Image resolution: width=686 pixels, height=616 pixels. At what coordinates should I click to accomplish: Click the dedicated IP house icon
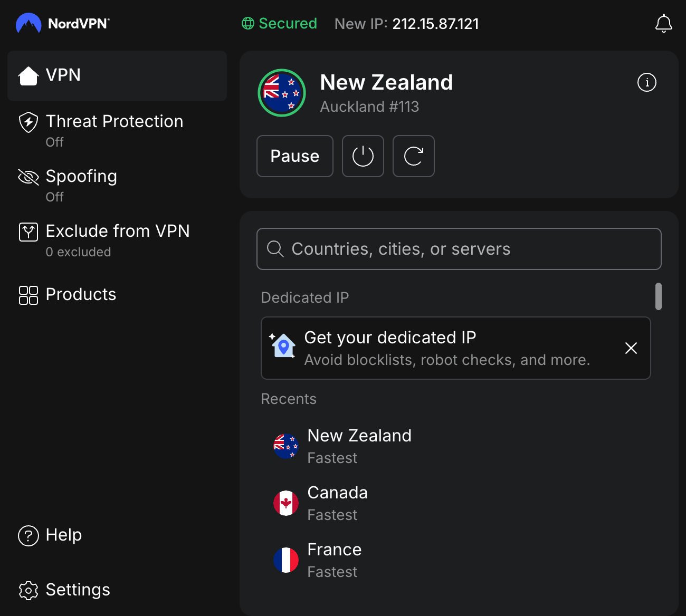click(283, 348)
